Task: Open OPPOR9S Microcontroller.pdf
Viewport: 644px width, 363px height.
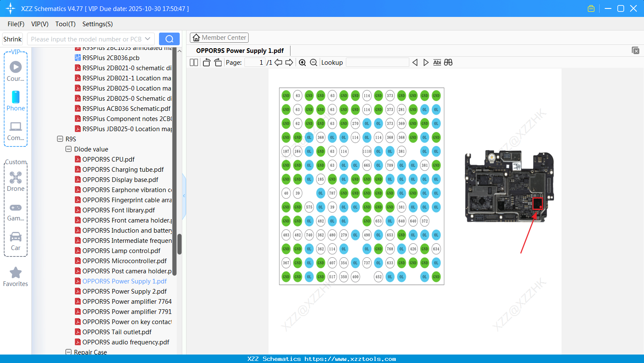Action: (x=124, y=261)
